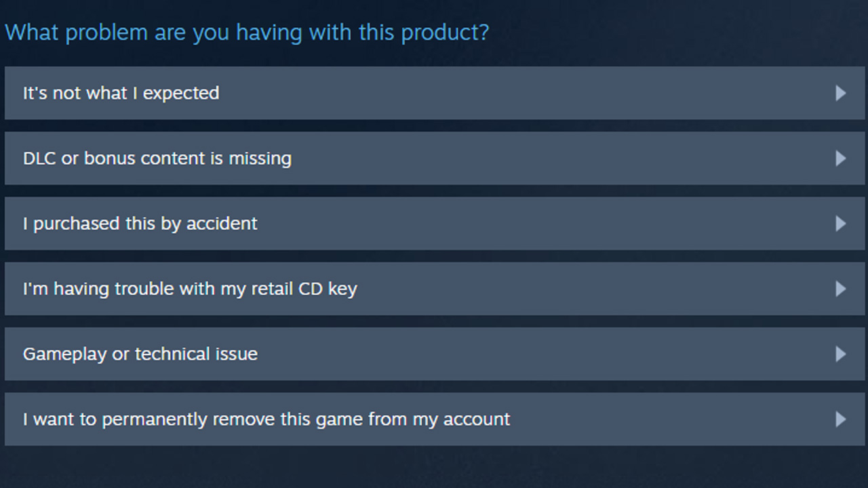The height and width of the screenshot is (488, 868).
Task: Click the arrow beside "It's not what I expected"
Action: click(841, 93)
